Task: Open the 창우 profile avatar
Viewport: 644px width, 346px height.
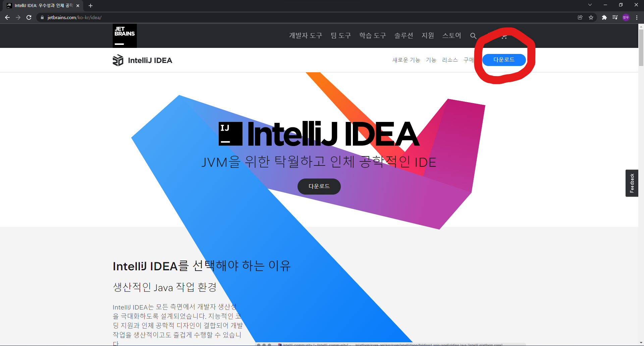Action: coord(626,17)
